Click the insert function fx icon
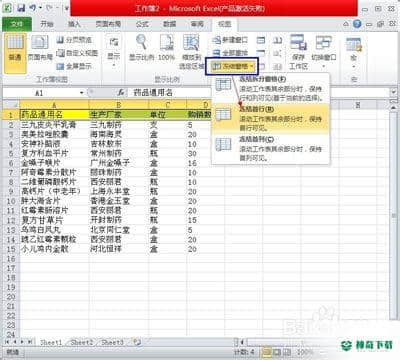The height and width of the screenshot is (360, 400). pyautogui.click(x=121, y=92)
